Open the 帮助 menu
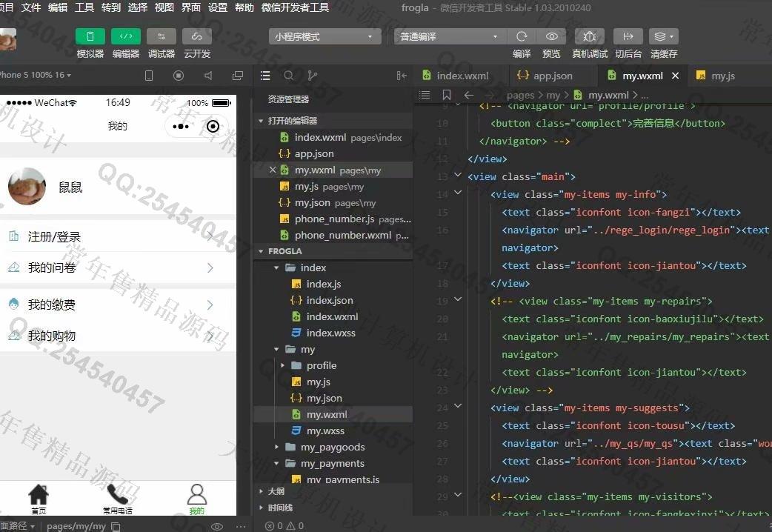The height and width of the screenshot is (532, 772). [244, 7]
